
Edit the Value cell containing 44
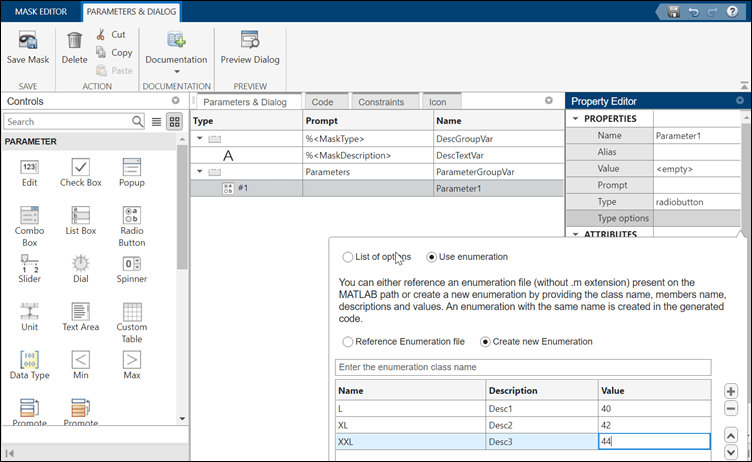pyautogui.click(x=654, y=441)
